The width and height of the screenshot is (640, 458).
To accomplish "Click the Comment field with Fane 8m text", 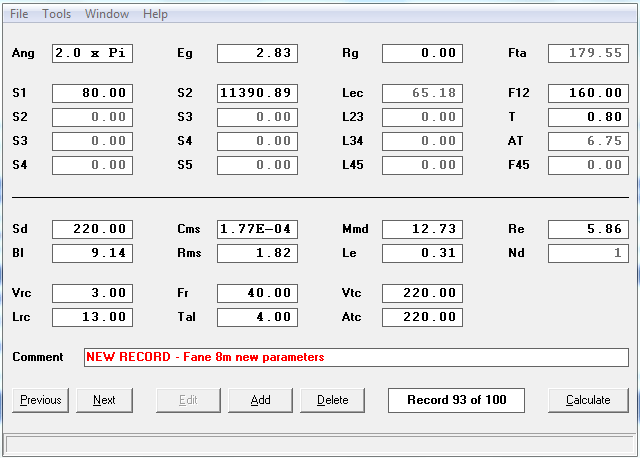I will [x=356, y=358].
